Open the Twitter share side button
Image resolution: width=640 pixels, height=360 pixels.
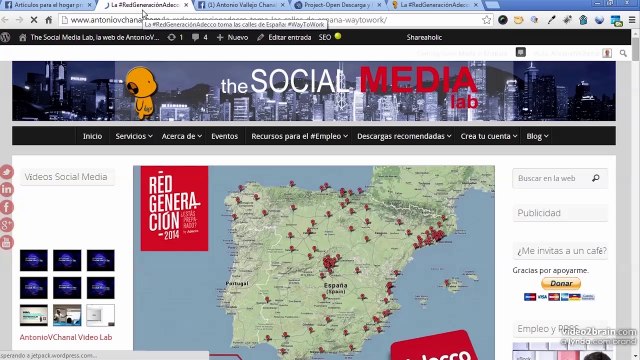[x=7, y=172]
